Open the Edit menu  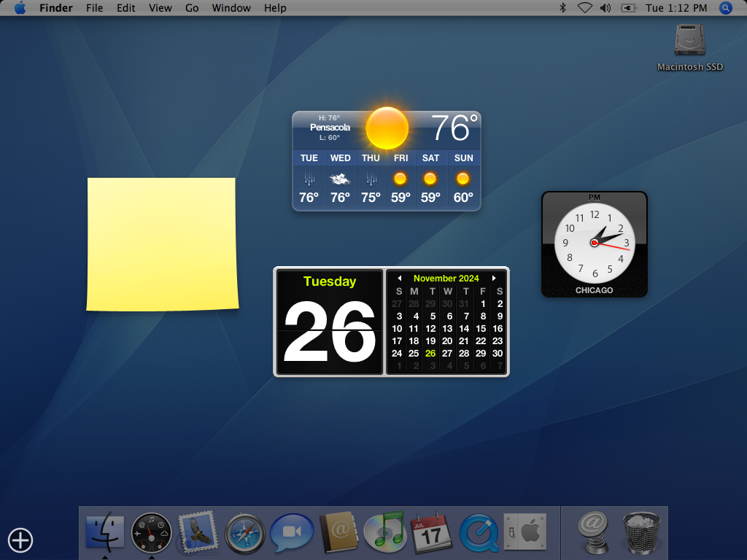coord(125,8)
